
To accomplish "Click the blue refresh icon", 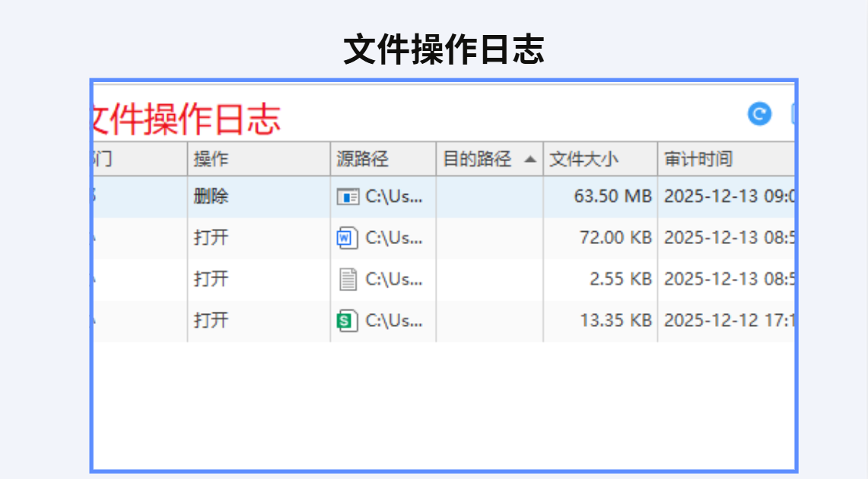I will [759, 114].
